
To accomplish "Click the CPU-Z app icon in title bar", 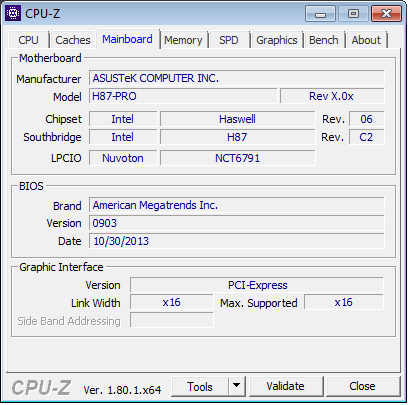I will [x=13, y=13].
